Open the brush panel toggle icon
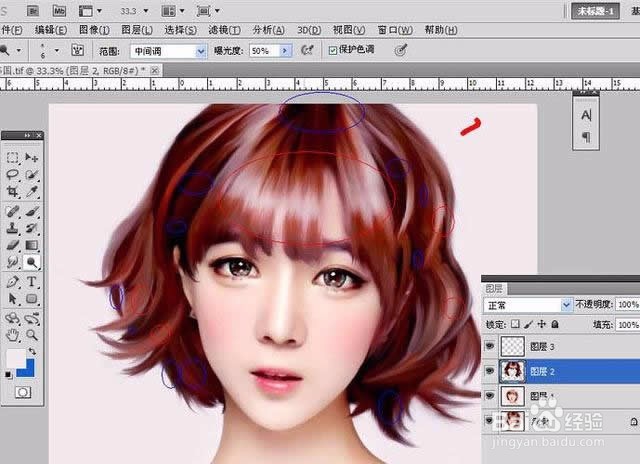 [x=78, y=50]
